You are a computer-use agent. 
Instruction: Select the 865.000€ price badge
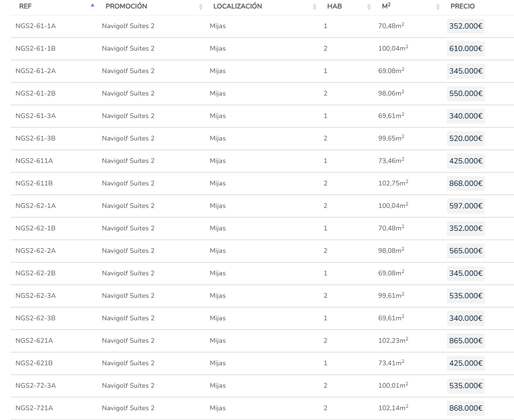pyautogui.click(x=465, y=341)
